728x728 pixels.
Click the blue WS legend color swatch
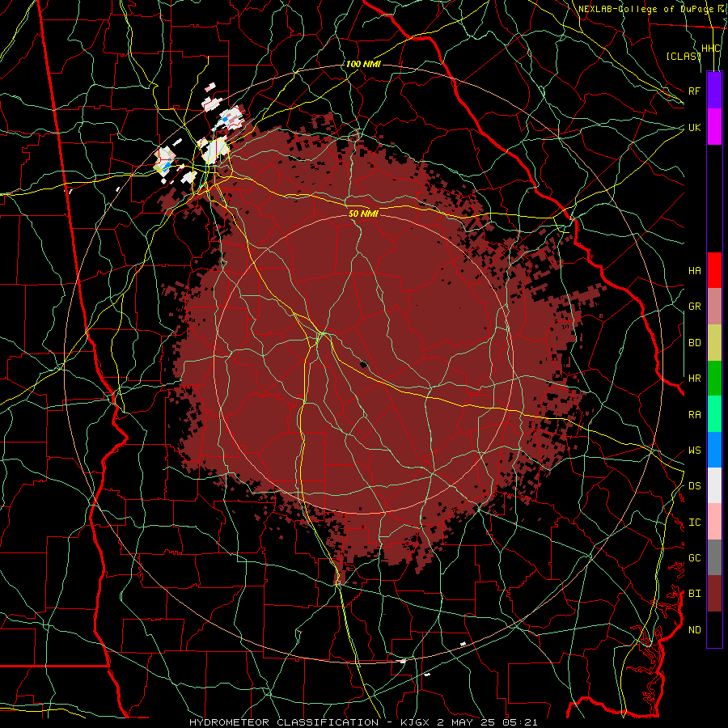(x=714, y=450)
